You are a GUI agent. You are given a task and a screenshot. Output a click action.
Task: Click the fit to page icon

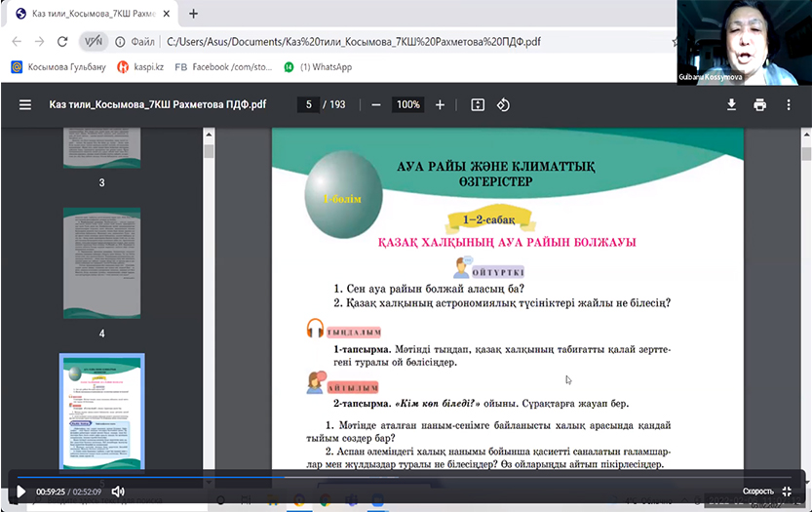(x=478, y=104)
